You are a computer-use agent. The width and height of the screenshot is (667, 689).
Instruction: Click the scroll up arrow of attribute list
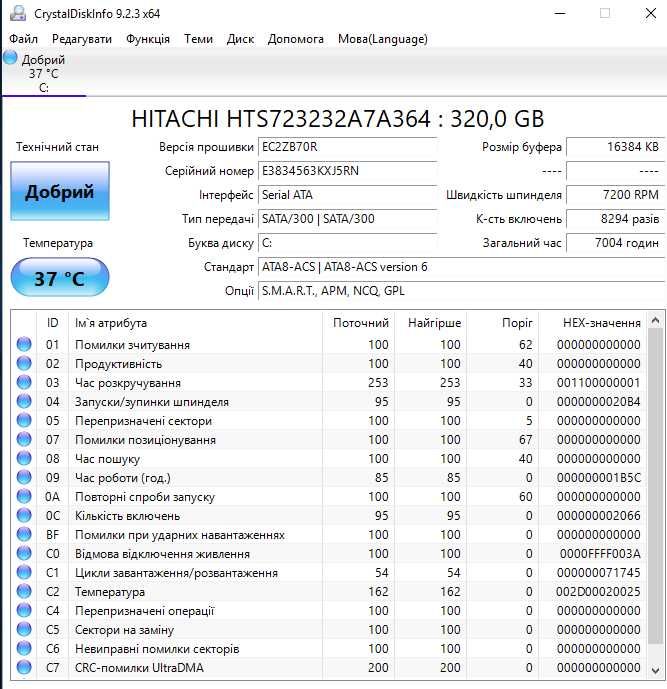click(655, 320)
